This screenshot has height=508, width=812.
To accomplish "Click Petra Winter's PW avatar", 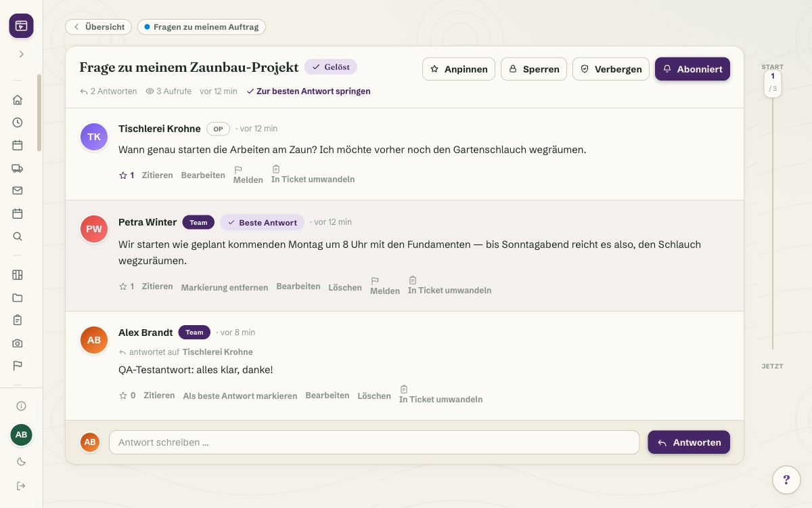I will [94, 229].
